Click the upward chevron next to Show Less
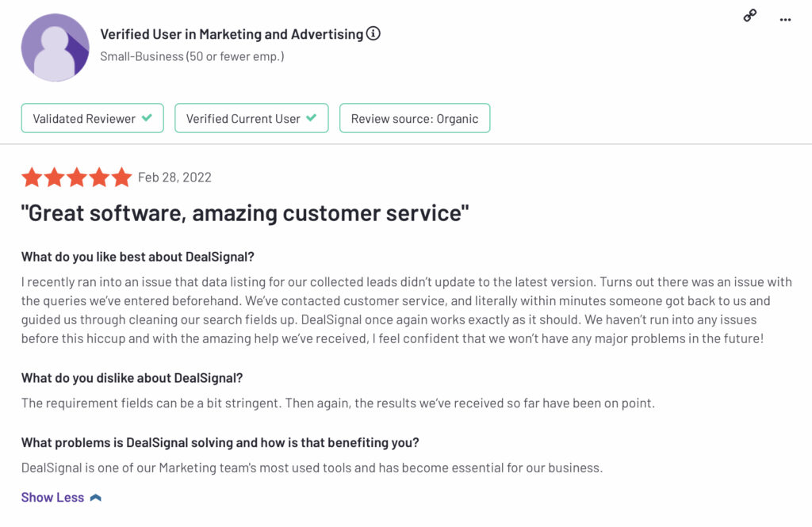The image size is (812, 527). (x=96, y=498)
